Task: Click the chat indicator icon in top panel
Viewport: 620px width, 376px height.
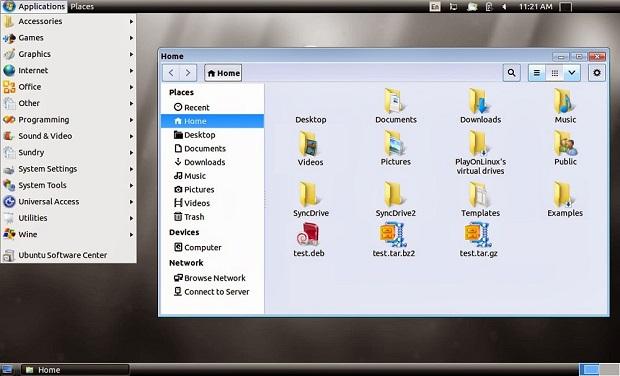Action: (471, 7)
